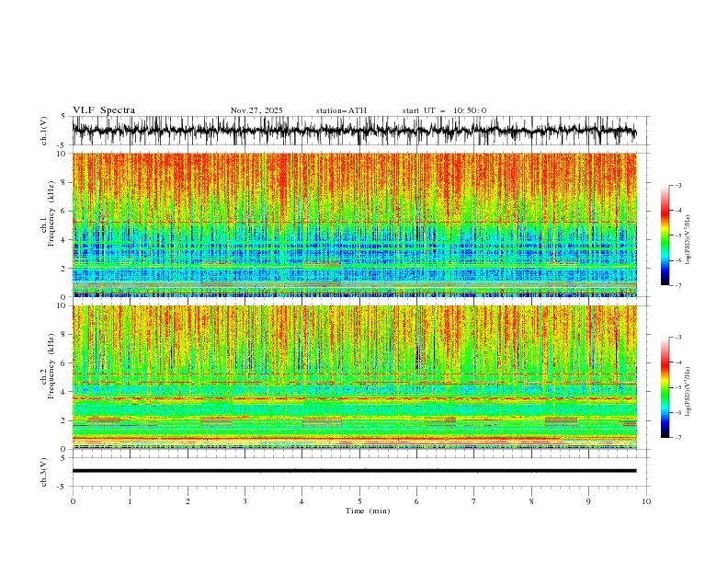Click time axis tick label "5" at bottom

(359, 501)
